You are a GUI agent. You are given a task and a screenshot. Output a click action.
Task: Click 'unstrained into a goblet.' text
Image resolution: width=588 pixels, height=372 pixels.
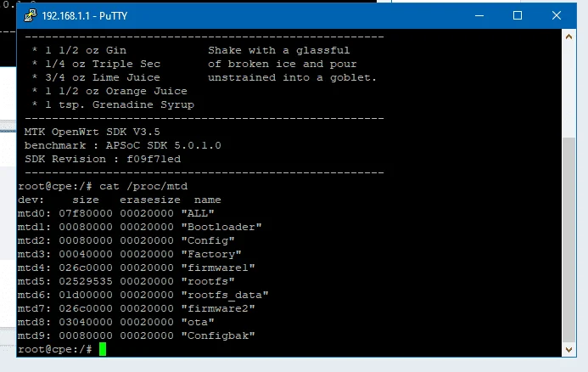pyautogui.click(x=293, y=77)
